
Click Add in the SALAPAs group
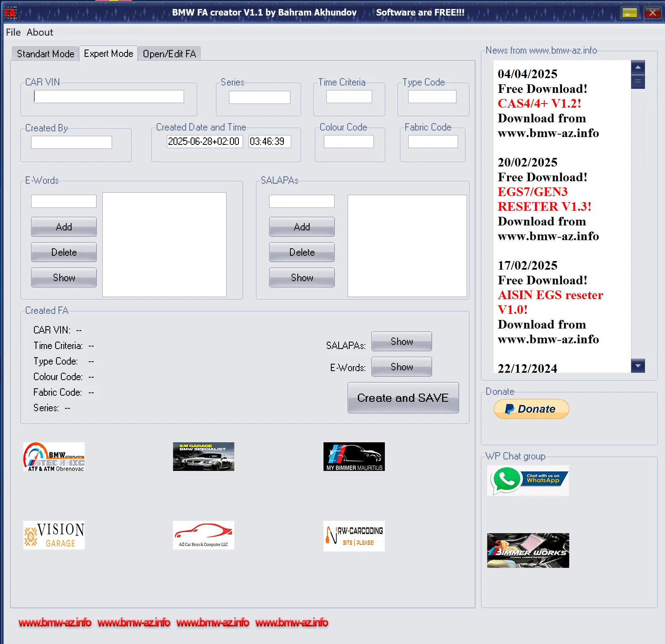(x=302, y=227)
